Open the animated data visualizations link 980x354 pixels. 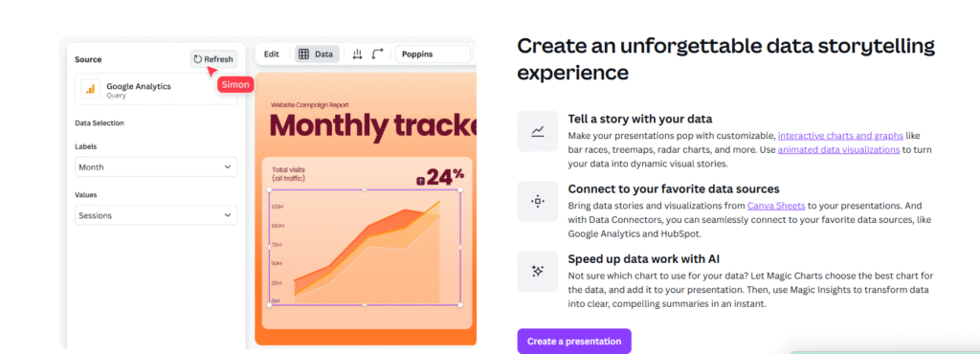tap(838, 150)
